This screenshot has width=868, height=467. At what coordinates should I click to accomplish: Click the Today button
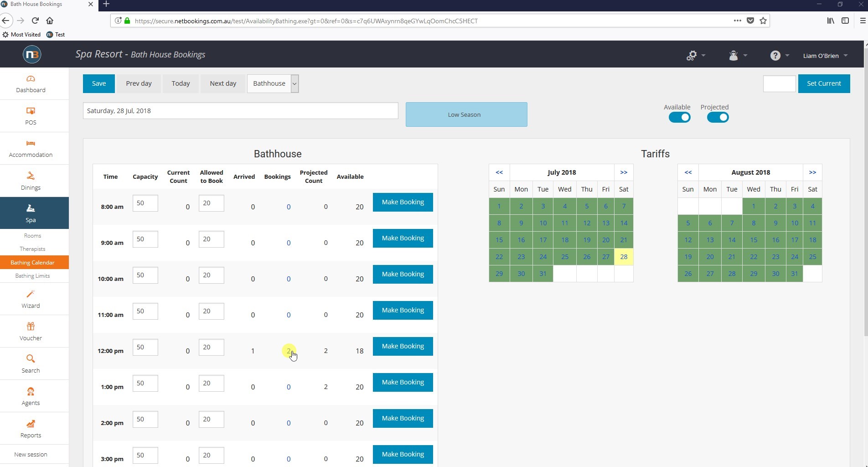pyautogui.click(x=181, y=83)
